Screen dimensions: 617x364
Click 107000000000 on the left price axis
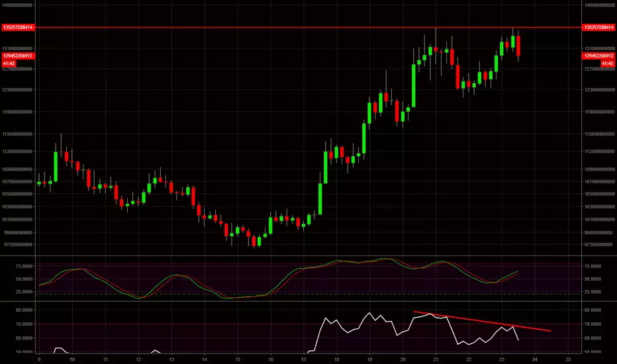[17, 182]
